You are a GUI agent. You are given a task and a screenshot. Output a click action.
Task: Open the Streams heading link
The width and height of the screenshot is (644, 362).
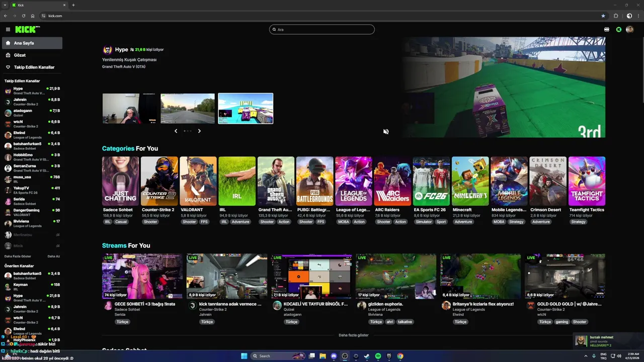pyautogui.click(x=114, y=245)
